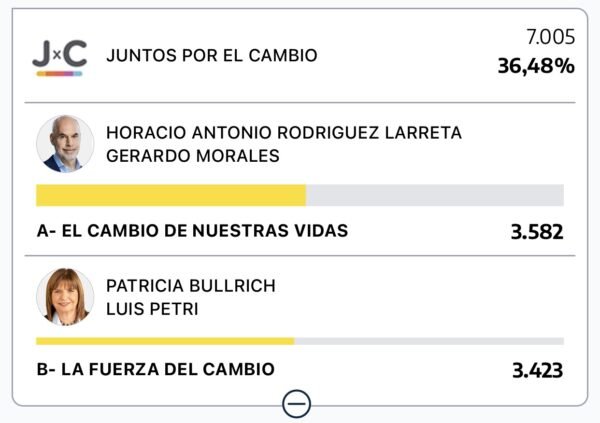Screen dimensions: 600x423
Task: Open list B- La Fuerza del Cambio
Action: [x=155, y=370]
